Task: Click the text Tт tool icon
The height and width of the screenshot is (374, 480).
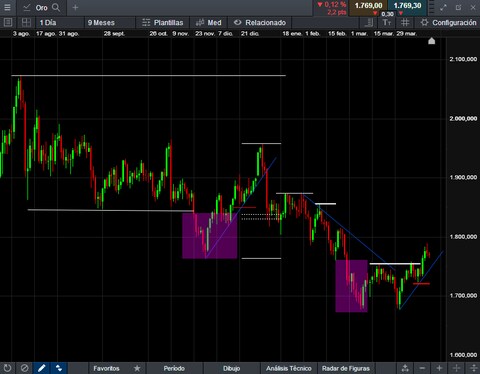Action: [387, 22]
